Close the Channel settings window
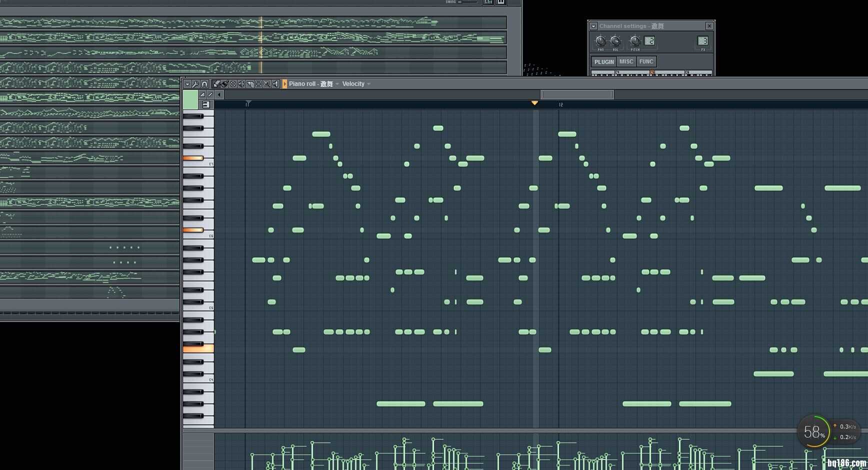This screenshot has height=470, width=868. coord(709,26)
